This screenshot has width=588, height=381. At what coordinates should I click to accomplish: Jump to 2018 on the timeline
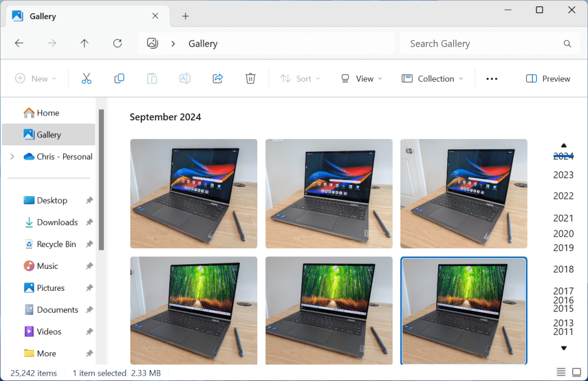(x=563, y=269)
